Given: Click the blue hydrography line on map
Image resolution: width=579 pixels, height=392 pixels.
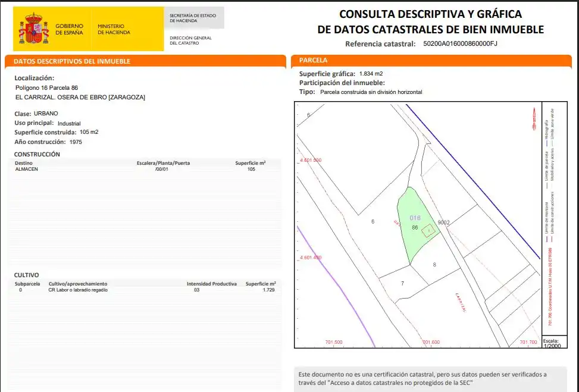Looking at the screenshot, I should 474,181.
